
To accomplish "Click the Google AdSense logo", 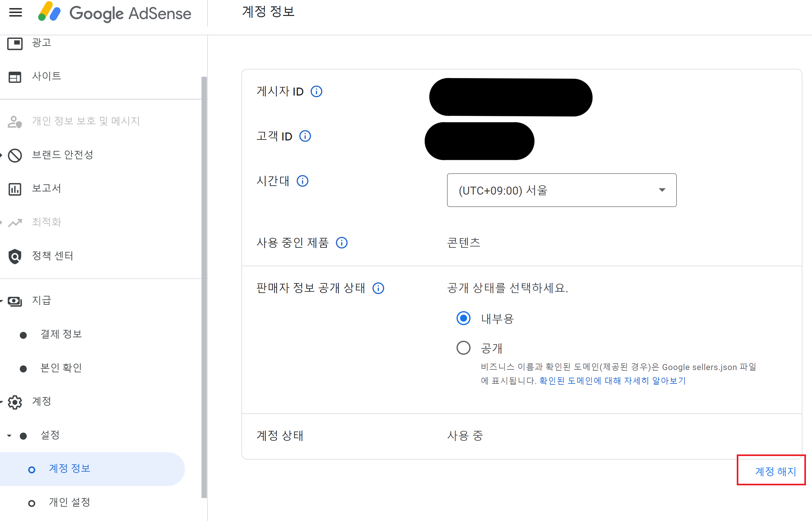I will click(x=114, y=13).
